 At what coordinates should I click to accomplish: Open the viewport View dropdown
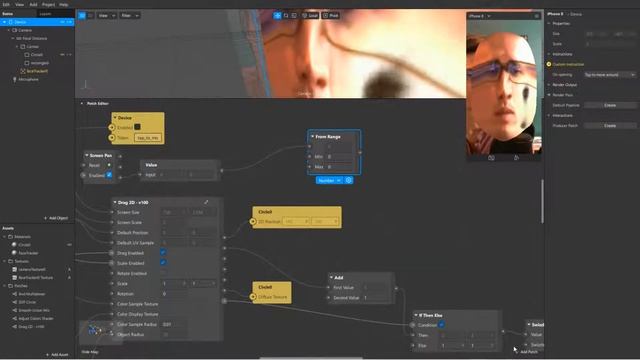tap(107, 16)
